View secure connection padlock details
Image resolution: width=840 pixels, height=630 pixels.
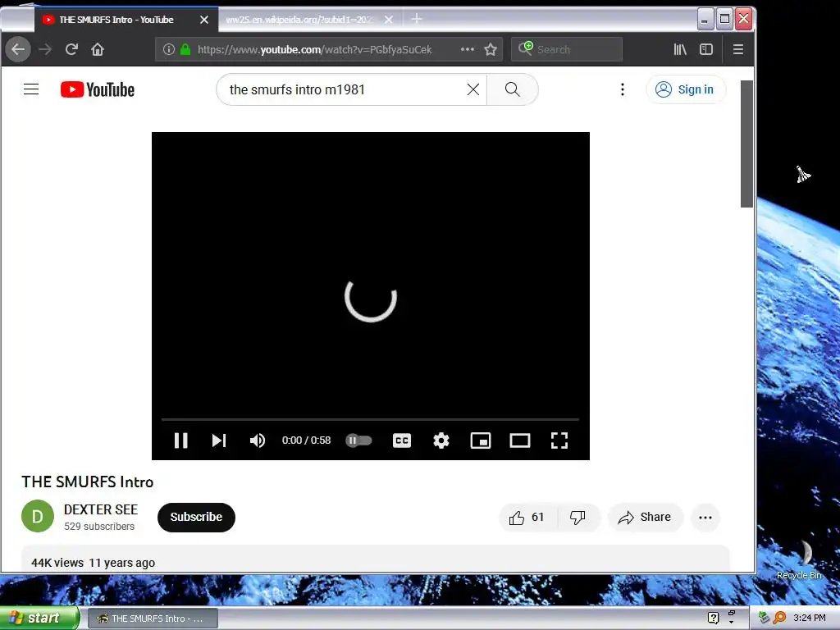(185, 49)
